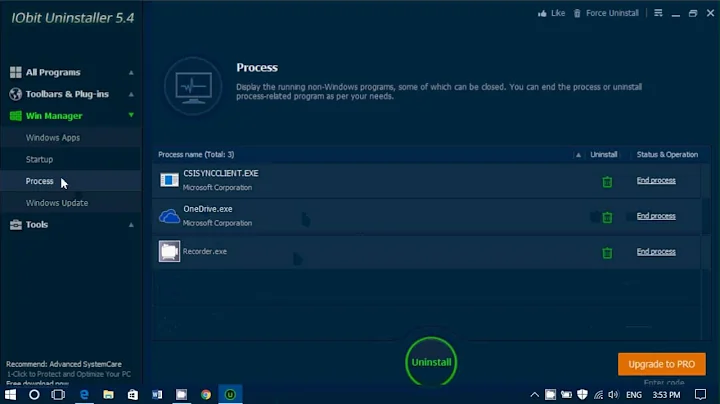Click the Win Manager green icon
The image size is (720, 404).
16,116
